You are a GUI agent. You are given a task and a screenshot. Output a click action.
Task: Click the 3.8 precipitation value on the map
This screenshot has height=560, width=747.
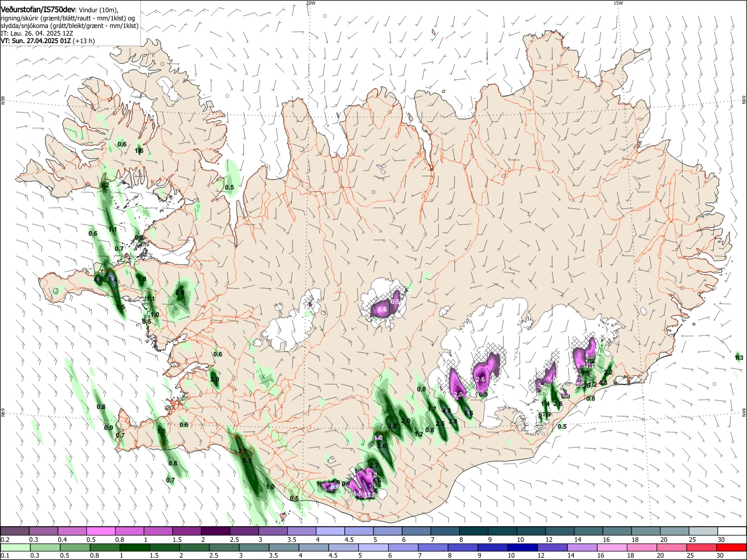click(453, 421)
